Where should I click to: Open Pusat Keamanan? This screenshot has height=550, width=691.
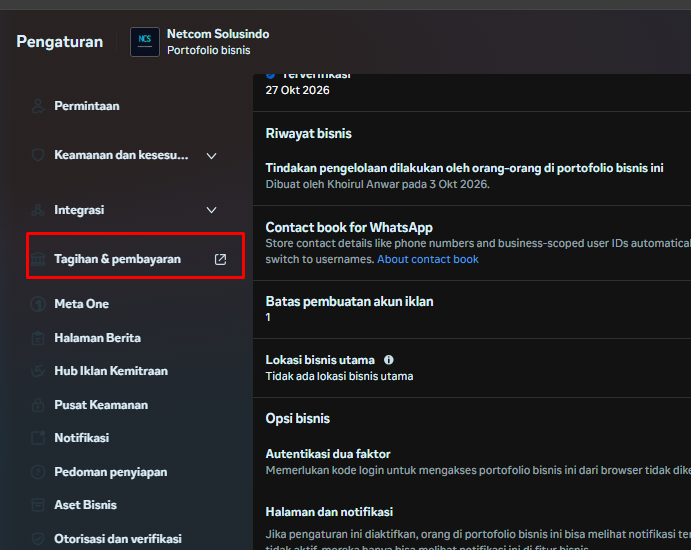[x=101, y=405]
